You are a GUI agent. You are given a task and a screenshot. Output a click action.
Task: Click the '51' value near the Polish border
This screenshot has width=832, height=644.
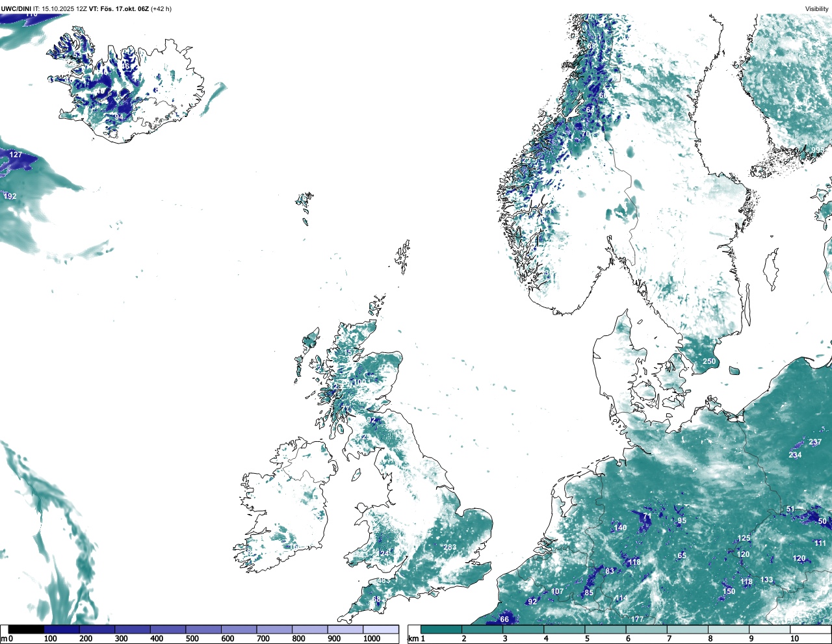[790, 509]
